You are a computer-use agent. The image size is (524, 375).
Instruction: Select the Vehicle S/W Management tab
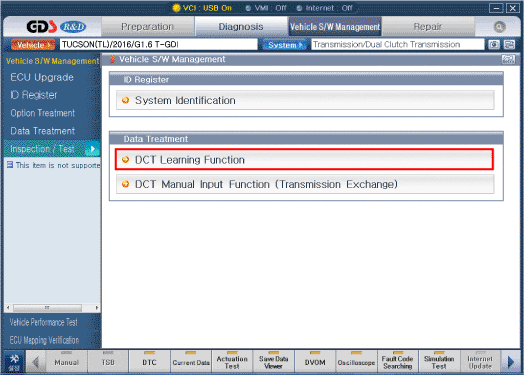pos(335,26)
